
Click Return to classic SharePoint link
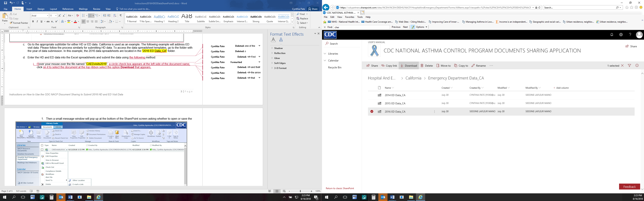340,188
